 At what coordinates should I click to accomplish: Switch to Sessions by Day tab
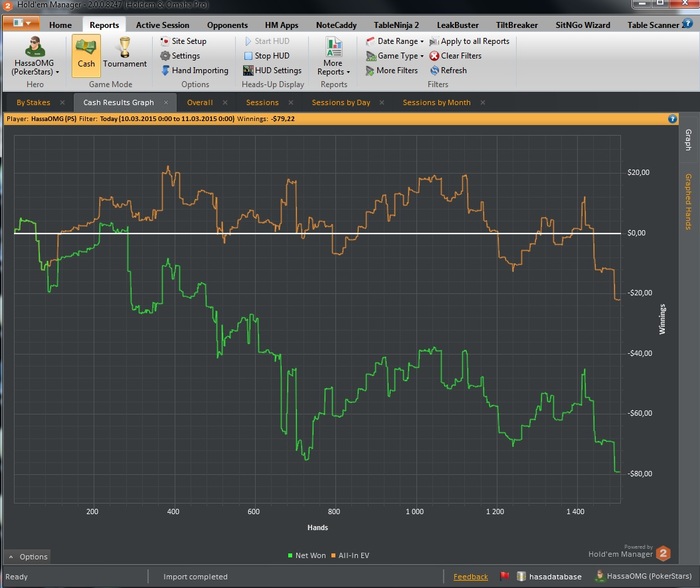(x=341, y=102)
